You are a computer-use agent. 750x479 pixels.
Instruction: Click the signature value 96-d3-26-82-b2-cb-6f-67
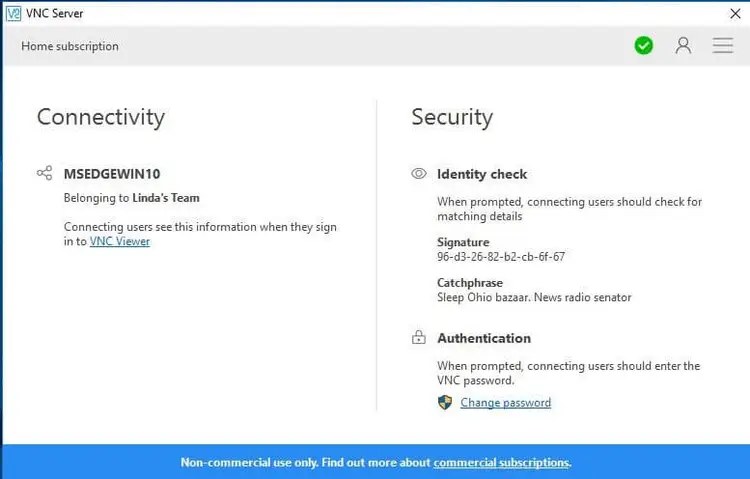tap(501, 257)
